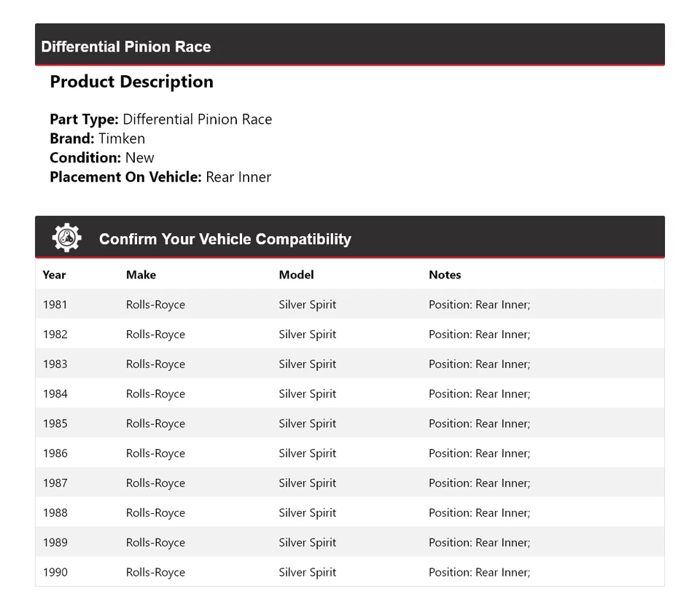Select the 1990 year cell
The image size is (700, 610).
(55, 572)
